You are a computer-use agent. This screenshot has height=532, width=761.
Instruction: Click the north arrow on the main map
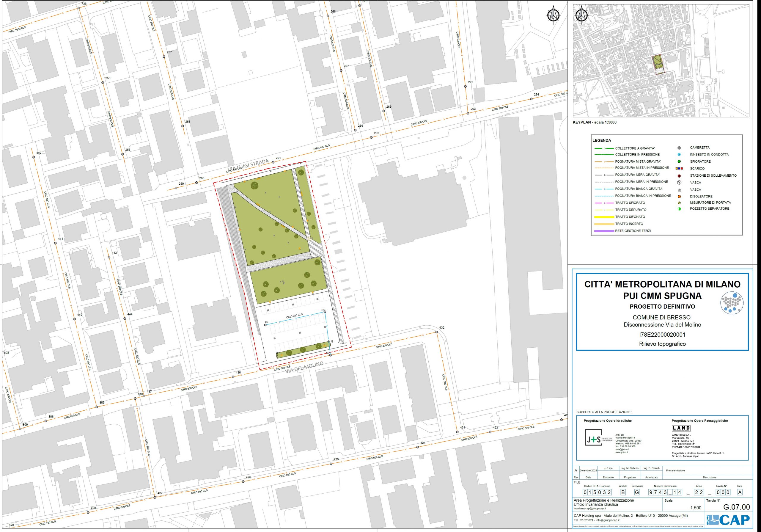tap(553, 15)
